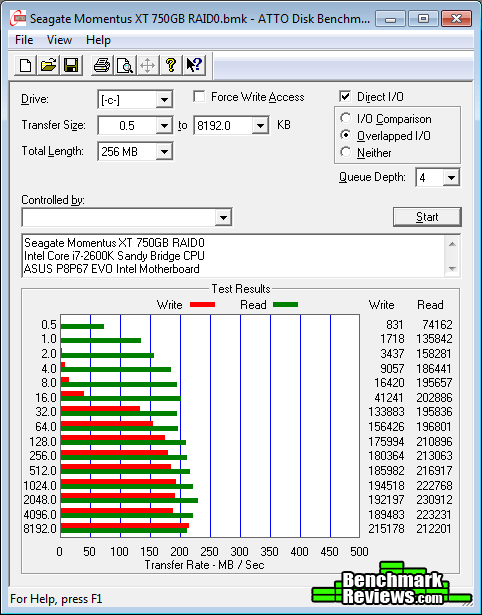482x615 pixels.
Task: Click the read value 230912
Action: [x=434, y=500]
